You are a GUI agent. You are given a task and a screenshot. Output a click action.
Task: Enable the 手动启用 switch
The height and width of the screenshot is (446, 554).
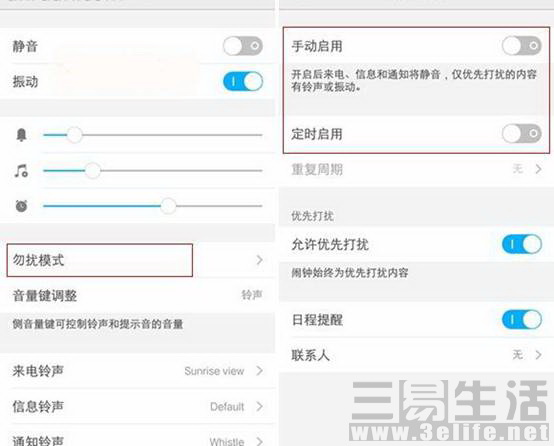tap(521, 46)
